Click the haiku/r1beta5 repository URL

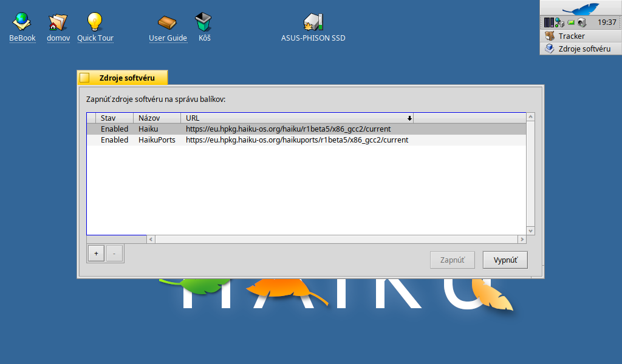[x=288, y=129]
